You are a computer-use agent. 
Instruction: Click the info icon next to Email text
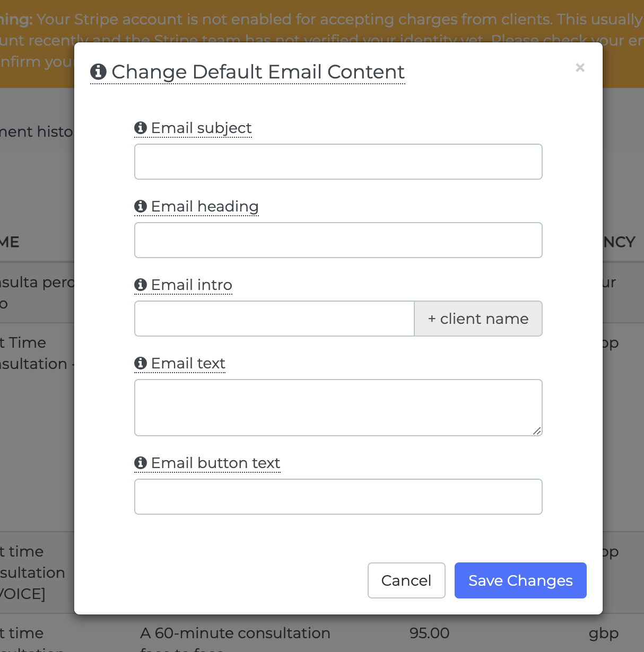pyautogui.click(x=141, y=363)
